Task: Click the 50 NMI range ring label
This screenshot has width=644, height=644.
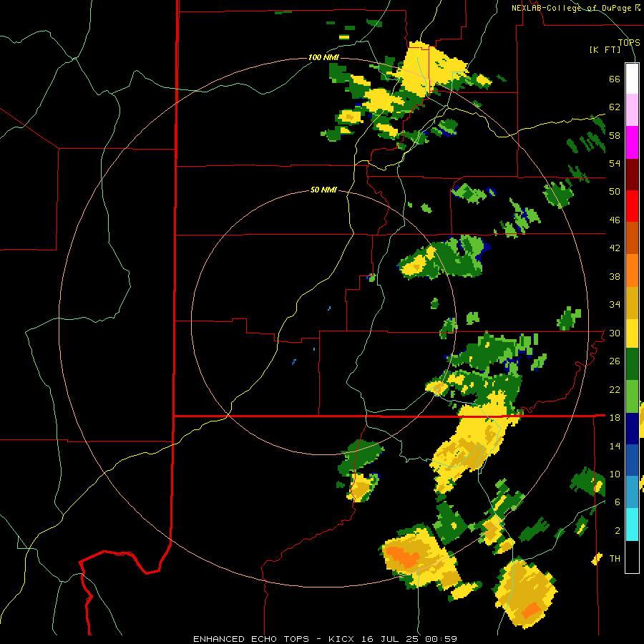Action: pyautogui.click(x=323, y=190)
